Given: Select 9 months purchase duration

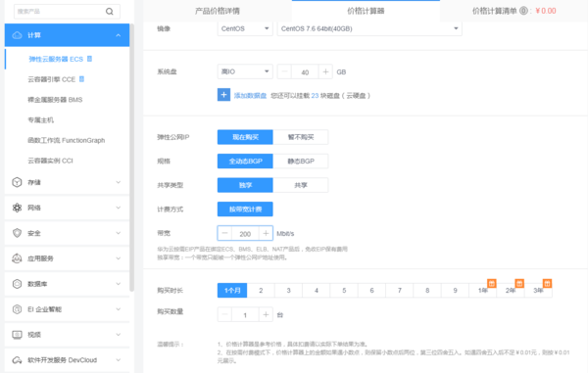Looking at the screenshot, I should coord(455,290).
